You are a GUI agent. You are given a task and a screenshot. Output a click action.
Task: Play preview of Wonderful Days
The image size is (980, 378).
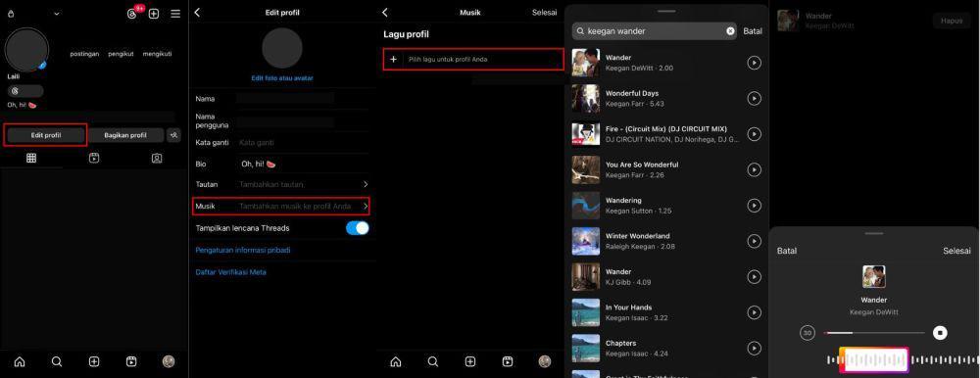pos(755,98)
